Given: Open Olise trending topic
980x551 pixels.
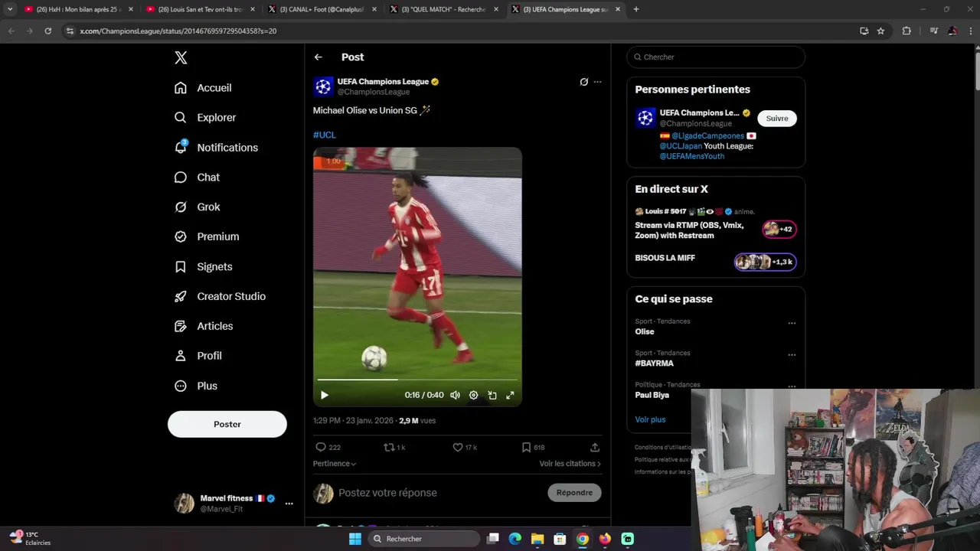Looking at the screenshot, I should pyautogui.click(x=645, y=332).
